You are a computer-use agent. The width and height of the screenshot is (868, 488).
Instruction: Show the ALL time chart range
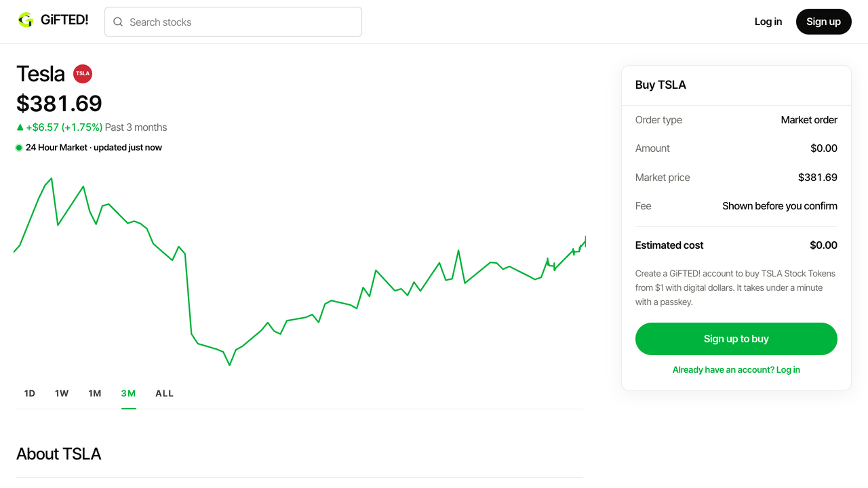point(164,393)
